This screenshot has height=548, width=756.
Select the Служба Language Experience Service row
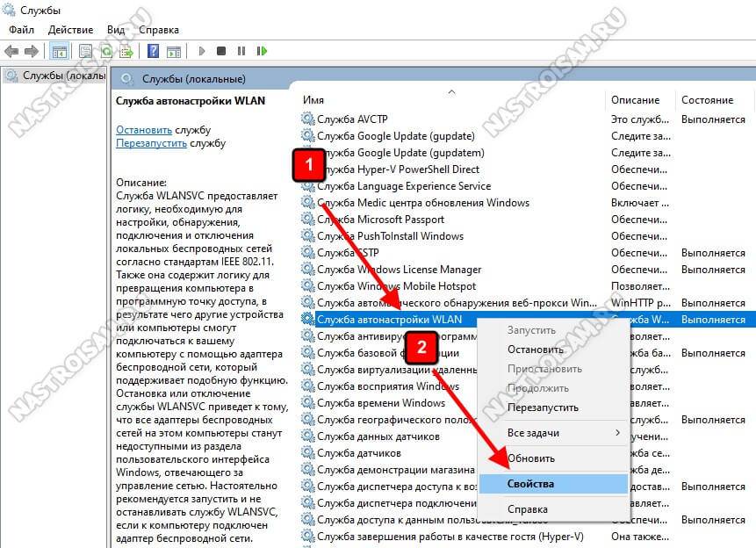(404, 185)
